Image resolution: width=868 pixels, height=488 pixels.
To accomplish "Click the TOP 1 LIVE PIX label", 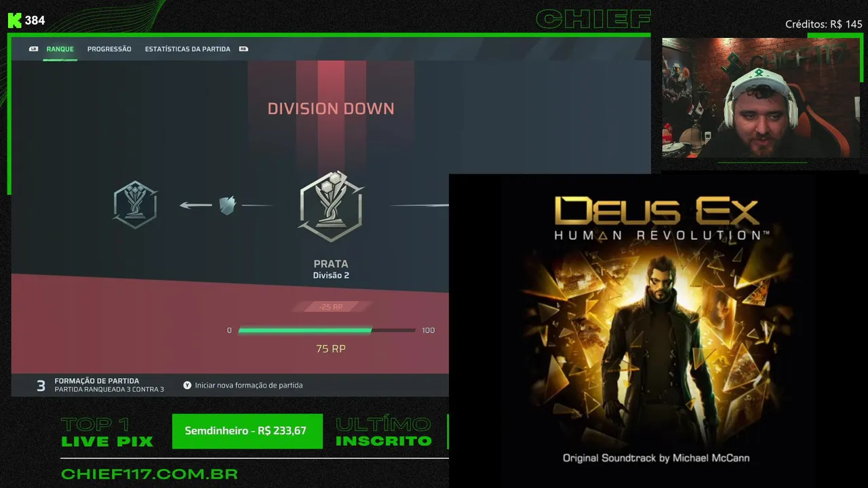I will click(107, 432).
